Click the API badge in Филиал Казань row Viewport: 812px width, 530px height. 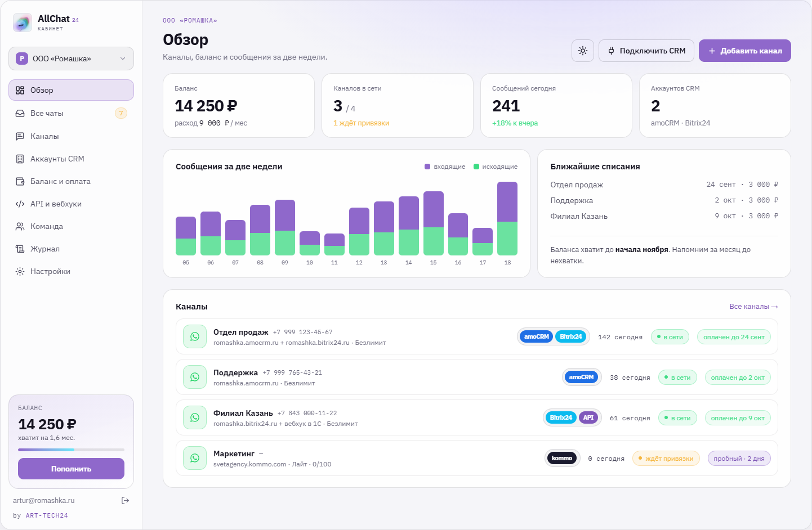point(588,417)
